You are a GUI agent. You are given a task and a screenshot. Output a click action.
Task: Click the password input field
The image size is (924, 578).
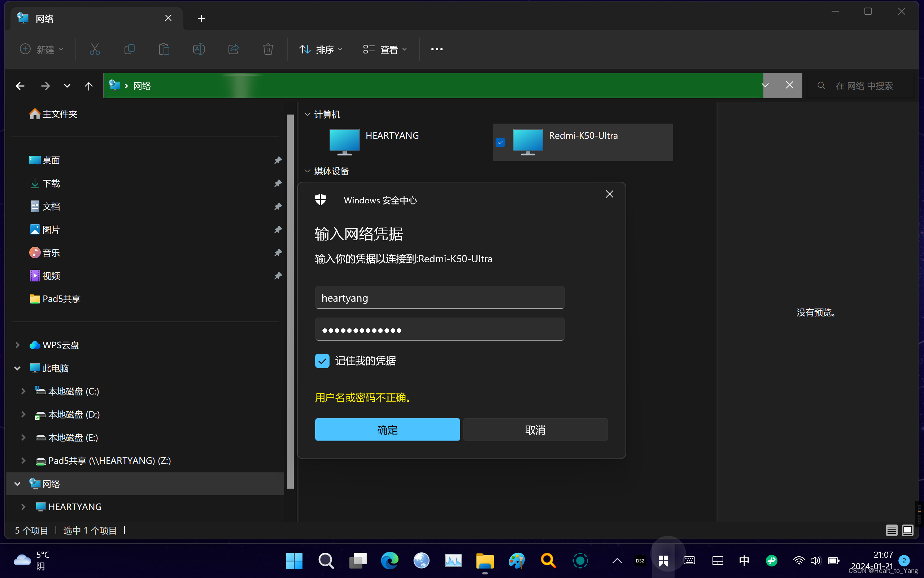[440, 329]
